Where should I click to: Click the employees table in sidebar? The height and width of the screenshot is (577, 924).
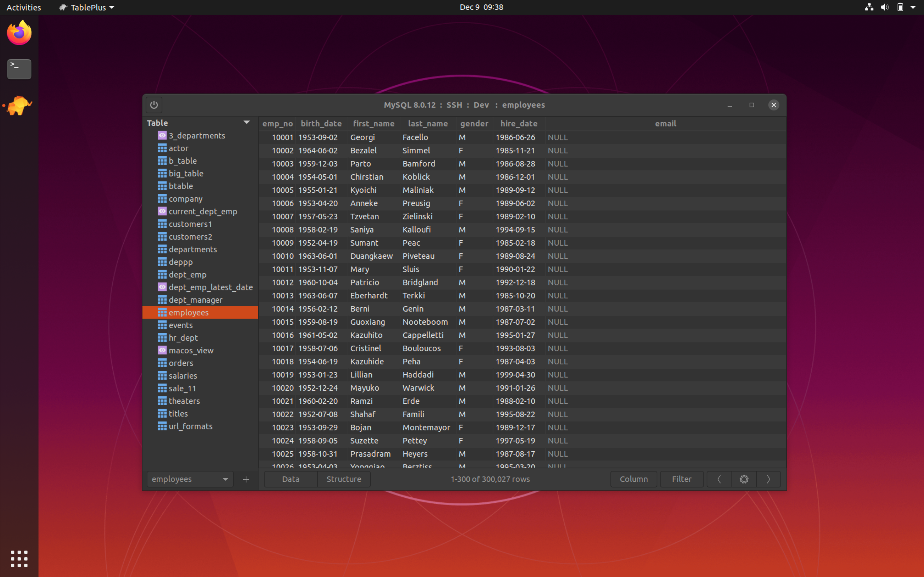(x=188, y=312)
